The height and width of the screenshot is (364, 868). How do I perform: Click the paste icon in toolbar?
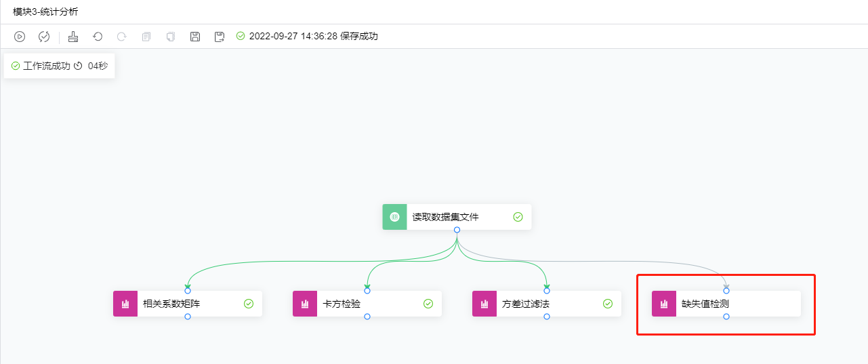click(x=171, y=37)
